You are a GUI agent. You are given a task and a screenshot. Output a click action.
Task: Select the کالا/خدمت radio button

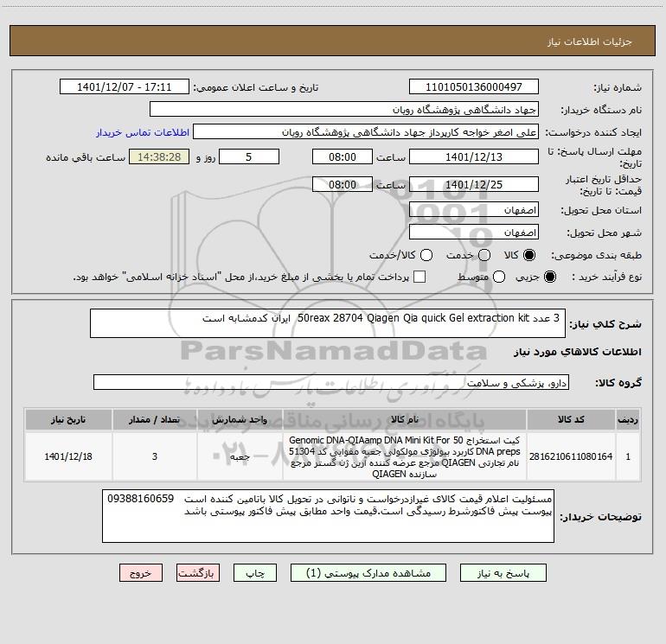pos(426,255)
